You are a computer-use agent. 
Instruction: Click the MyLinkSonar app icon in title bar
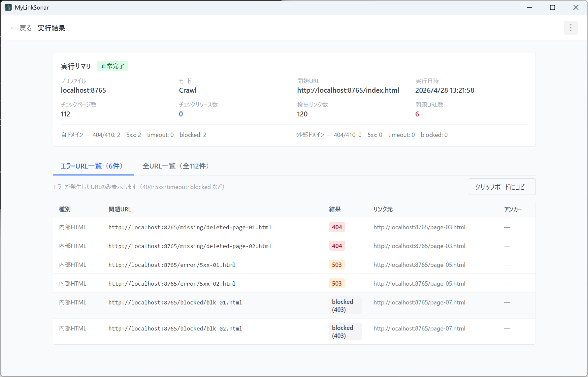pos(8,7)
